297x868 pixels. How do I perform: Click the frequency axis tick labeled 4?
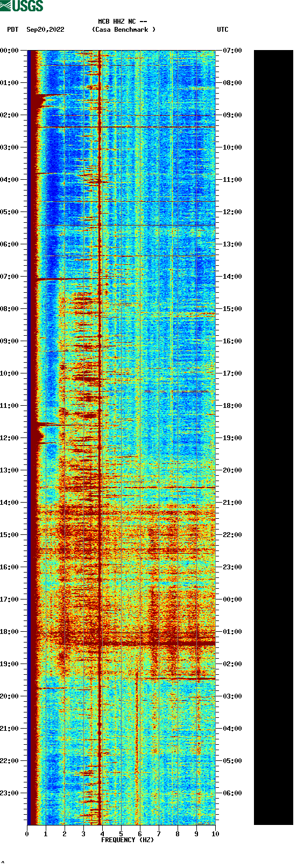102,834
